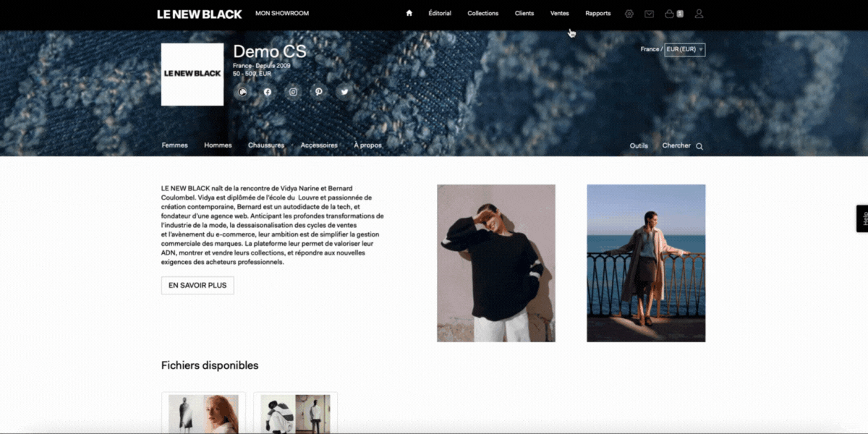Open the messages envelope icon
This screenshot has width=868, height=434.
650,14
